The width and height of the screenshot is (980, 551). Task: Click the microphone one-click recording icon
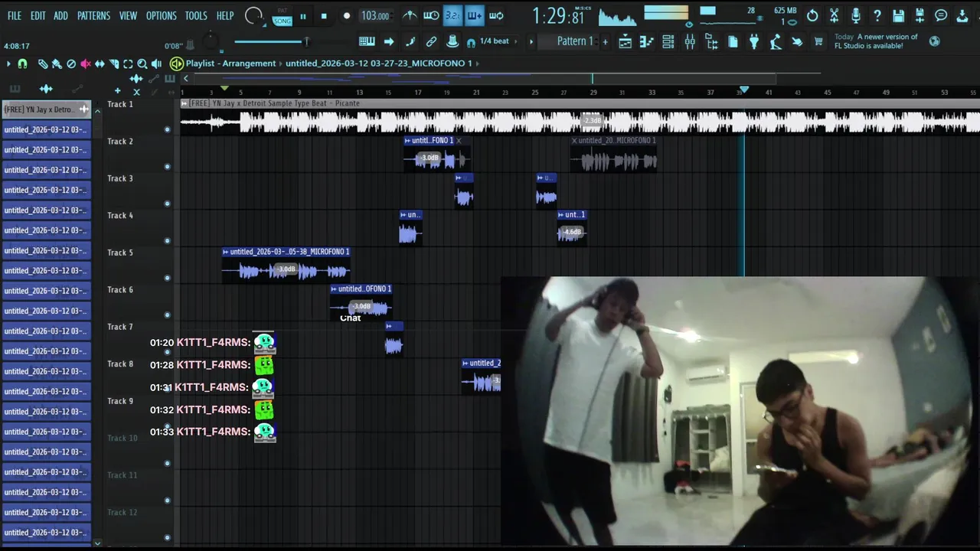pyautogui.click(x=855, y=15)
